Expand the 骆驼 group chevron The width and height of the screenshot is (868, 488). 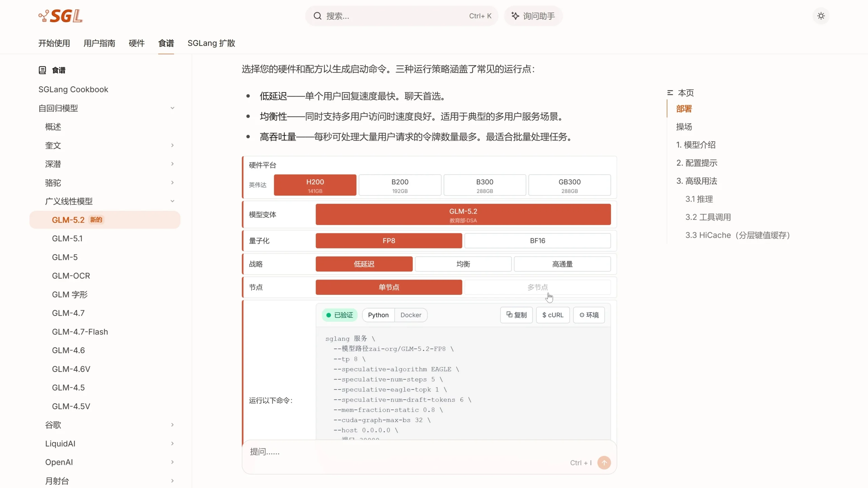coord(172,183)
